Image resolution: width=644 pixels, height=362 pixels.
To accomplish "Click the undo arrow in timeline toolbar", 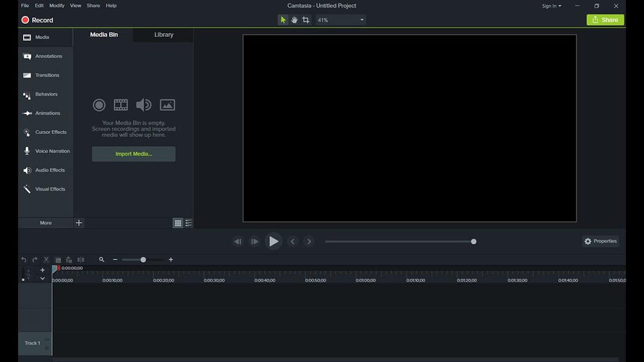I will (x=24, y=260).
